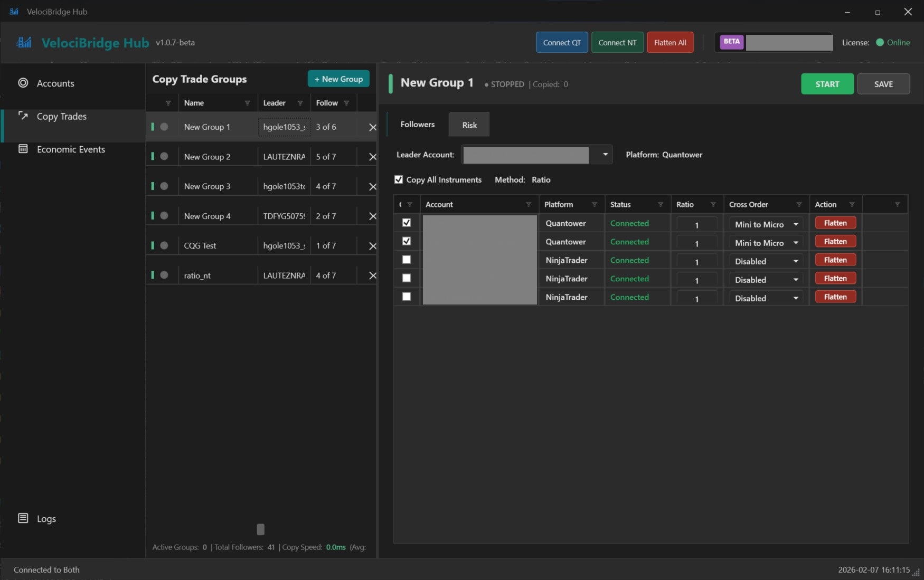Select the Copy Trades sidebar icon
The height and width of the screenshot is (580, 924).
tap(24, 116)
